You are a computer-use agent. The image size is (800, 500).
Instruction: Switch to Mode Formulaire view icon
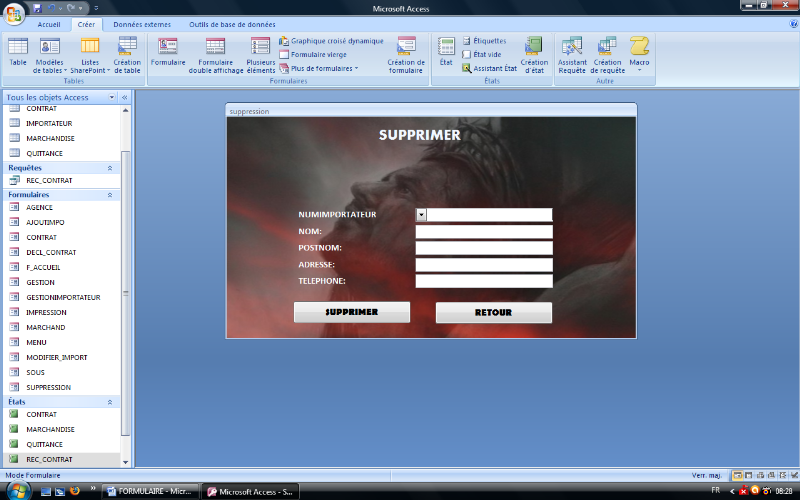pyautogui.click(x=737, y=475)
